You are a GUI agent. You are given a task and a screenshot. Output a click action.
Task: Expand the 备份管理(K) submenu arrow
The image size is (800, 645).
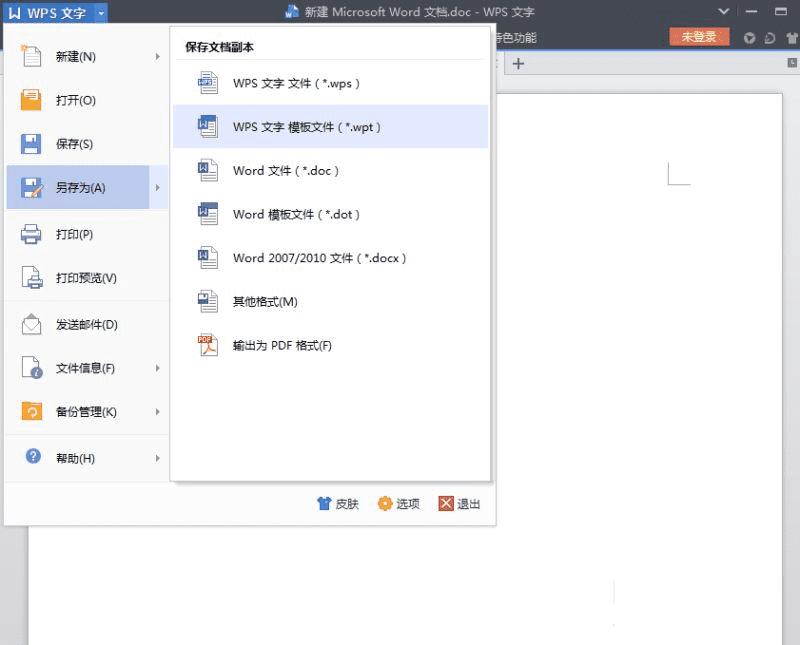[x=158, y=411]
